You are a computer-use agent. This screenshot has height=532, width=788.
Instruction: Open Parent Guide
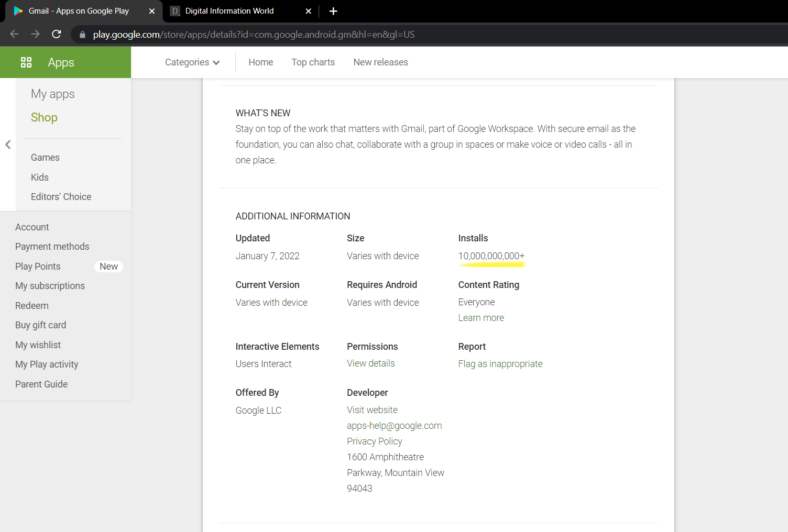click(x=41, y=384)
